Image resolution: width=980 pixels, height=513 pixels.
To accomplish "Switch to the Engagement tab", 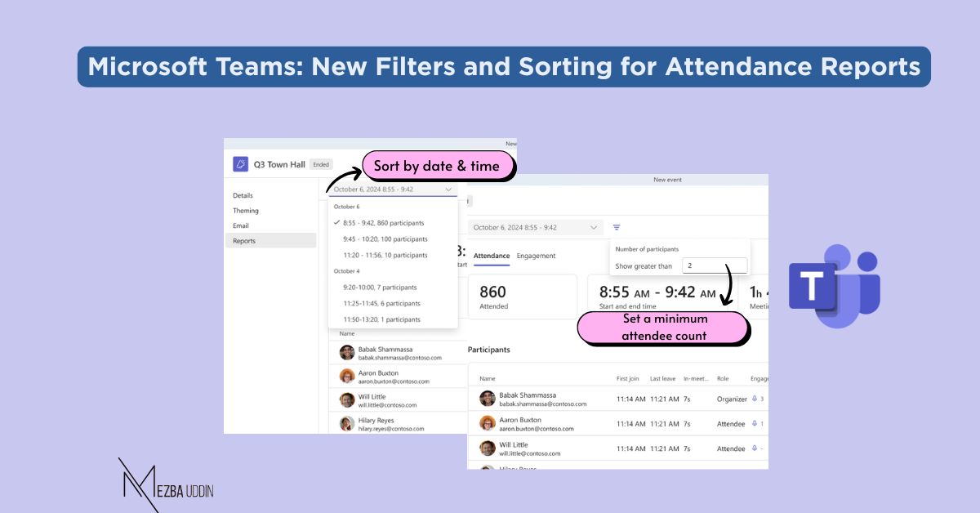I will coord(536,256).
